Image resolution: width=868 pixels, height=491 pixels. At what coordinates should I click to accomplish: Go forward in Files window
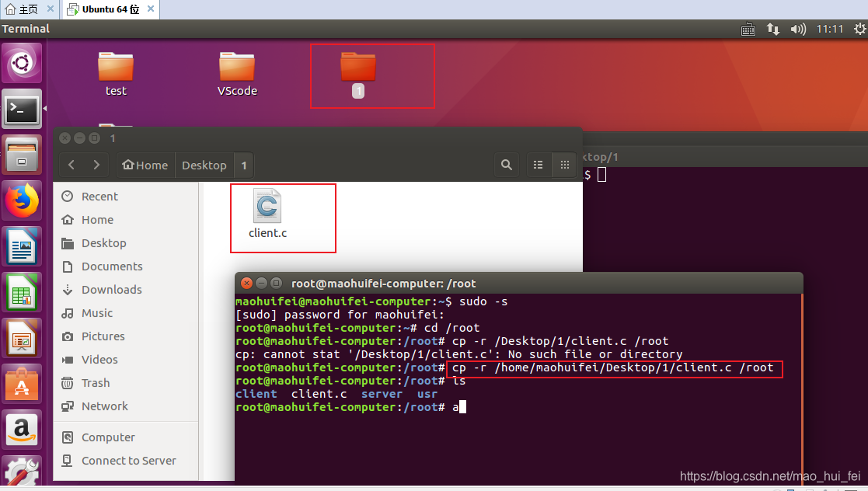pyautogui.click(x=96, y=165)
